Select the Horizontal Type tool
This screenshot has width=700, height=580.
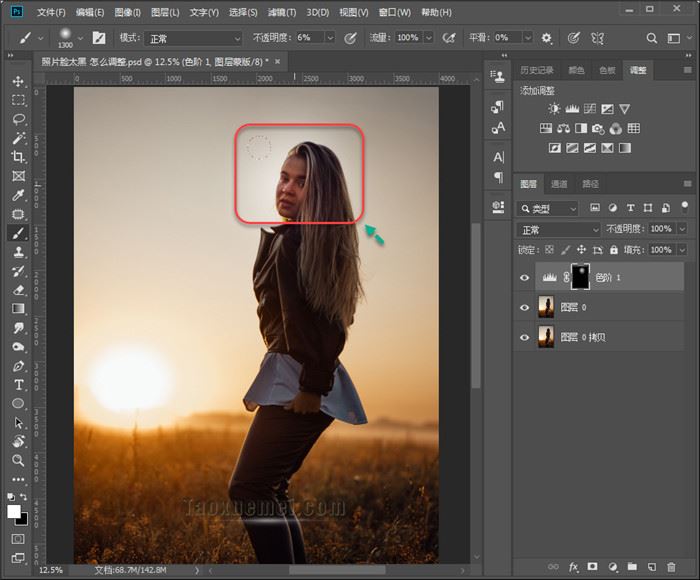click(x=18, y=385)
